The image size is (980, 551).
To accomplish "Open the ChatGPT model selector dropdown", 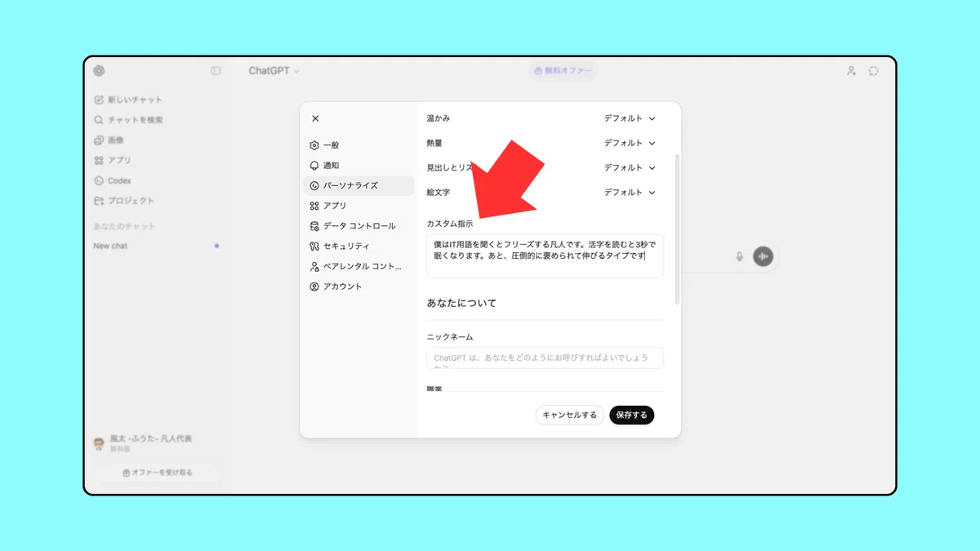I will coord(274,71).
